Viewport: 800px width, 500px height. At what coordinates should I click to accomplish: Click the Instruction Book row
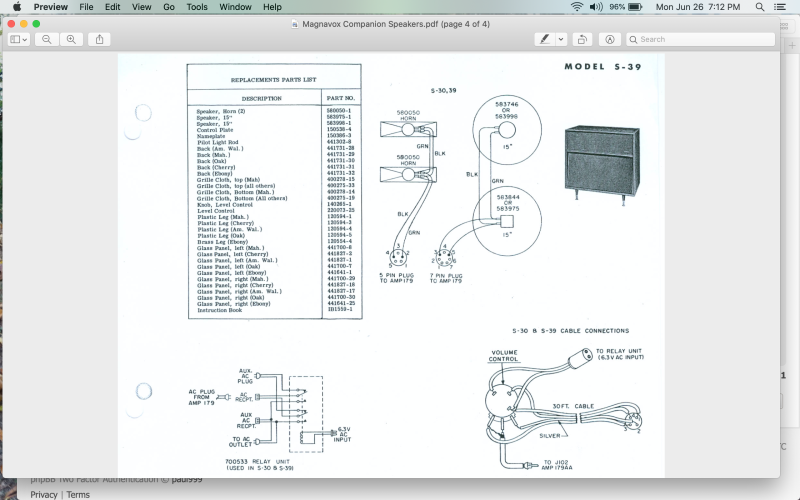[275, 310]
